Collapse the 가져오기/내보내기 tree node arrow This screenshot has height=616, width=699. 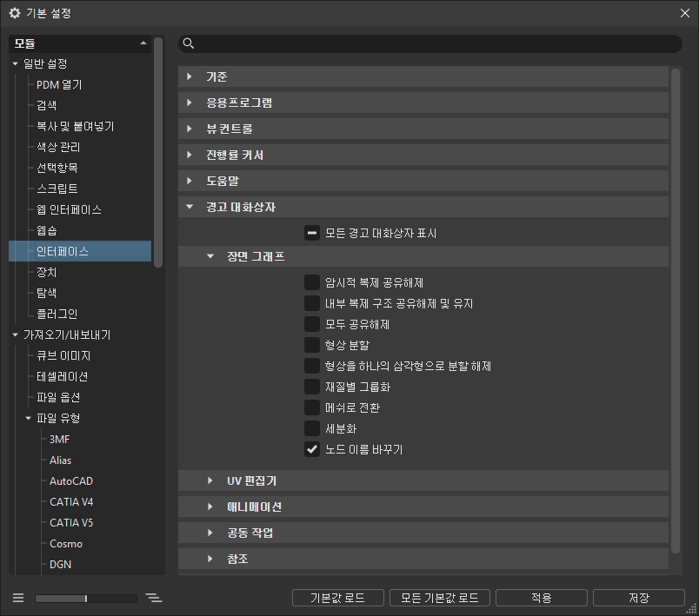point(15,334)
